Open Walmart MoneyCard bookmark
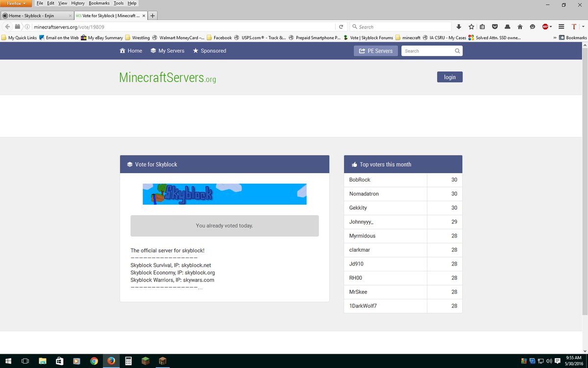 178,37
